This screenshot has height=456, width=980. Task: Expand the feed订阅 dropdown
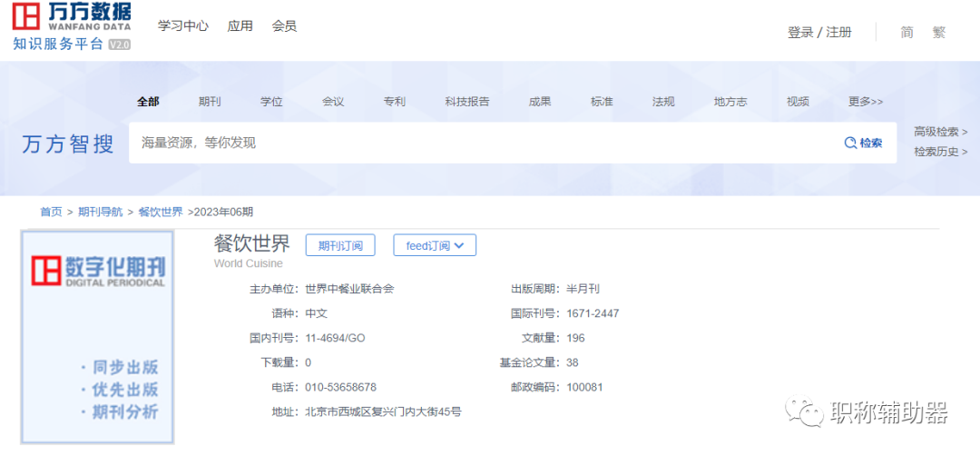[435, 245]
